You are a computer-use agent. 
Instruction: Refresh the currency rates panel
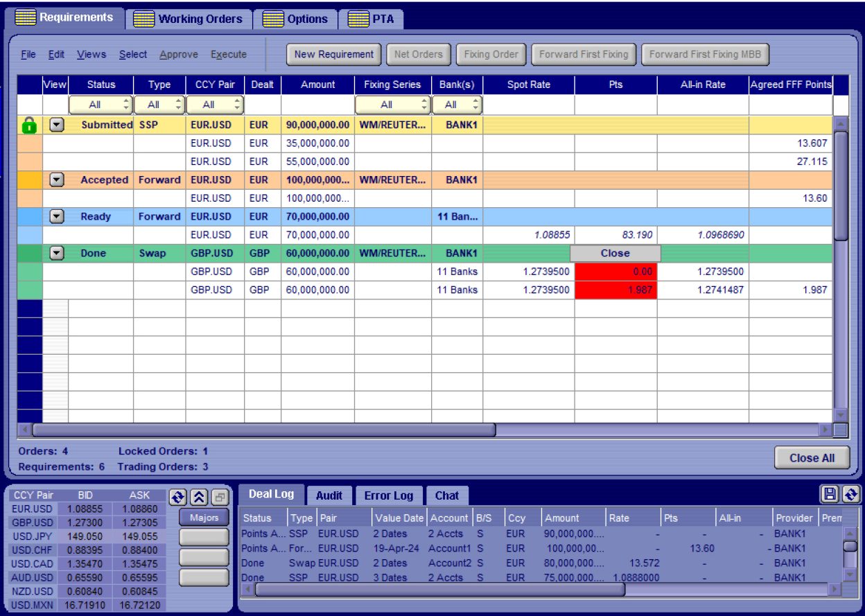(x=178, y=497)
